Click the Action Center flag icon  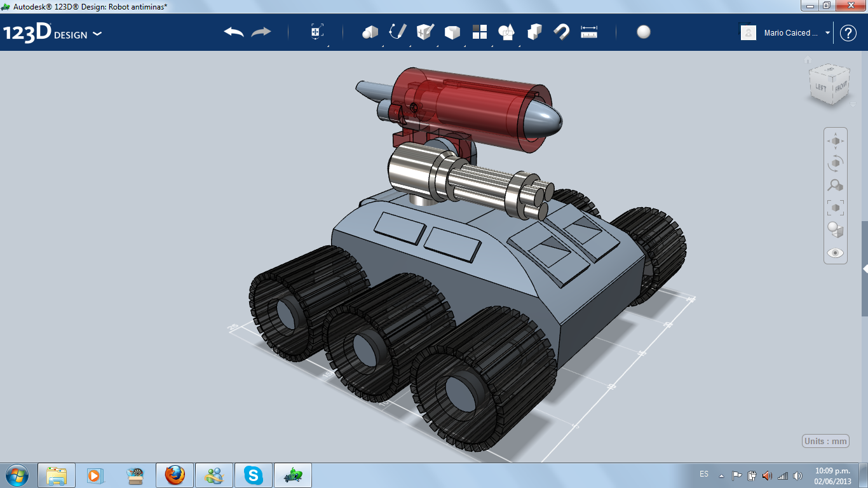tap(737, 475)
